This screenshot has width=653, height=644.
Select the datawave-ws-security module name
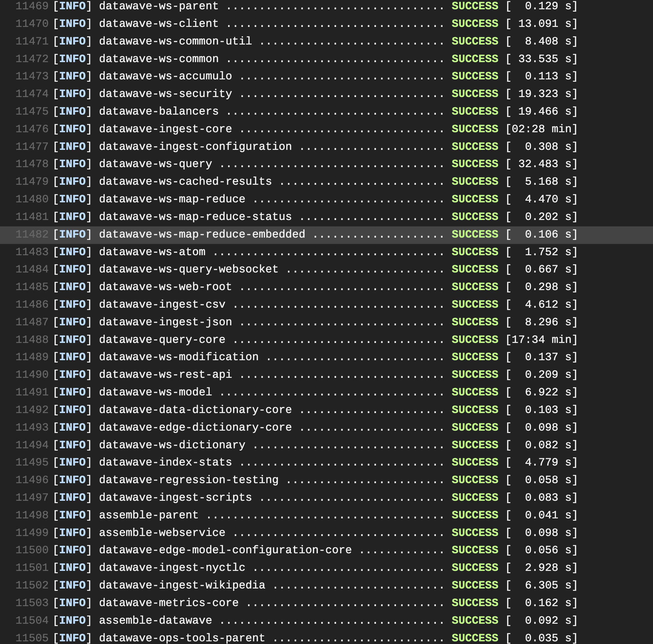(165, 94)
